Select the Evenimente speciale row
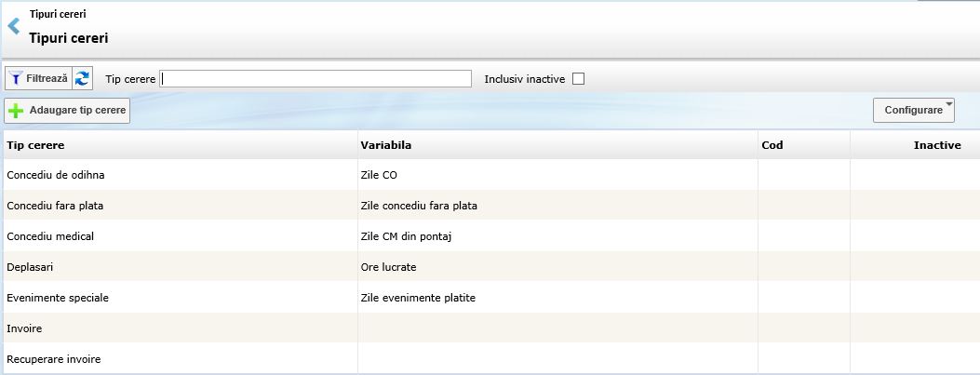This screenshot has height=375, width=980. (x=58, y=298)
